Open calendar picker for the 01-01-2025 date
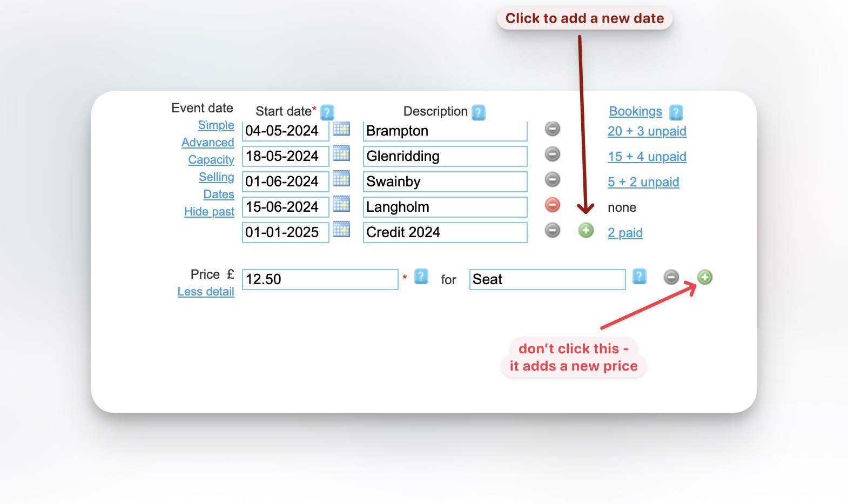Screen dimensions: 848x504 point(341,230)
